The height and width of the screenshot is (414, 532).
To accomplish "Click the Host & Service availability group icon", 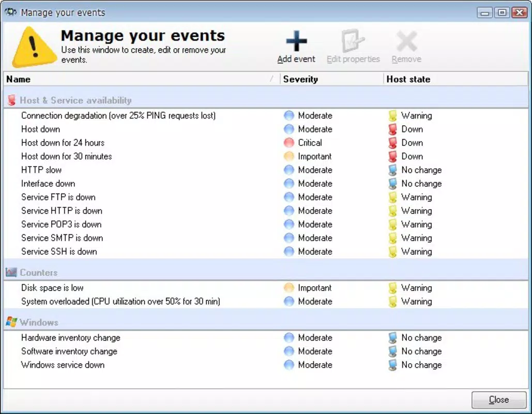I will click(x=11, y=100).
